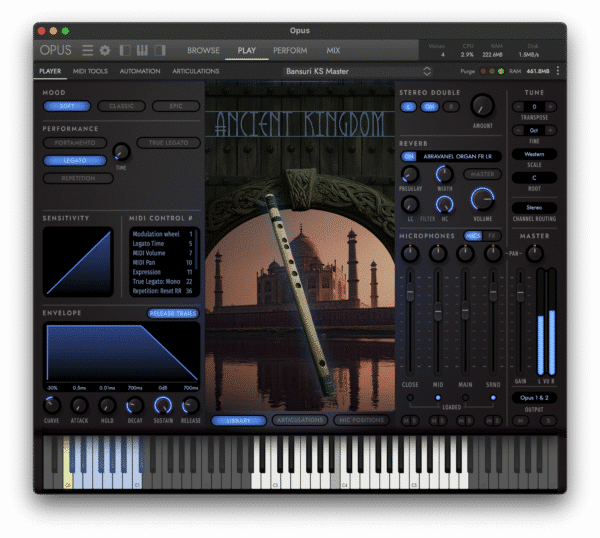This screenshot has width=600, height=538.
Task: Click the envelope Decay knob
Action: [x=135, y=406]
